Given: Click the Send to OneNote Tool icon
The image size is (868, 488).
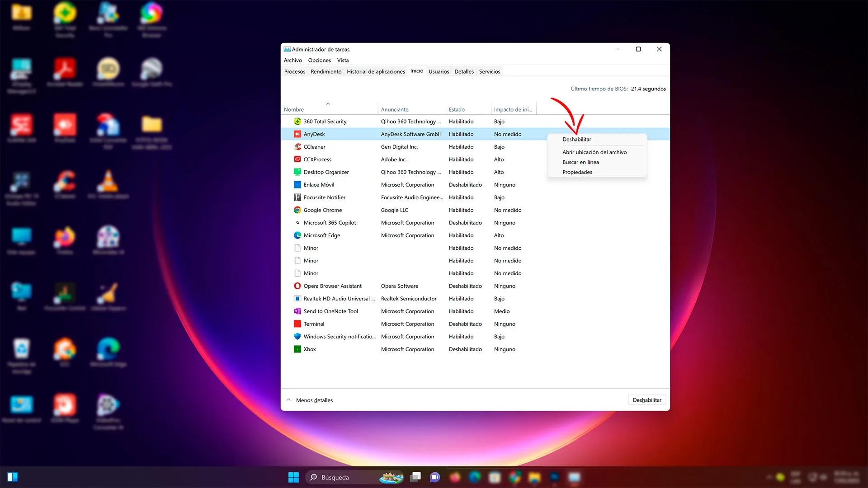Looking at the screenshot, I should click(x=297, y=311).
